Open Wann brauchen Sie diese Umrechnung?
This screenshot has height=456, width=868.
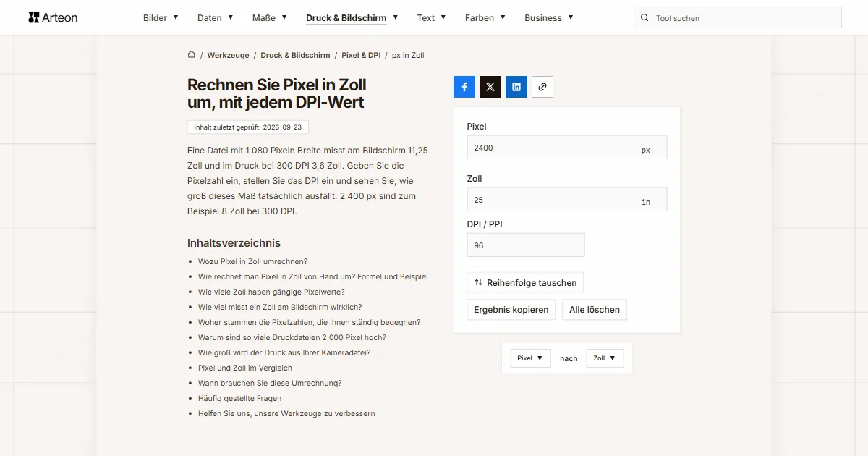click(270, 383)
